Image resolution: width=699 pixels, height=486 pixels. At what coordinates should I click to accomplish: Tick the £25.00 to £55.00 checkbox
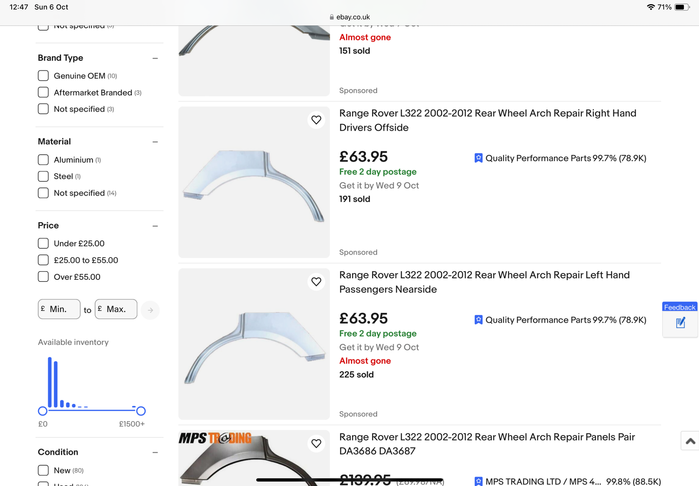coord(43,260)
